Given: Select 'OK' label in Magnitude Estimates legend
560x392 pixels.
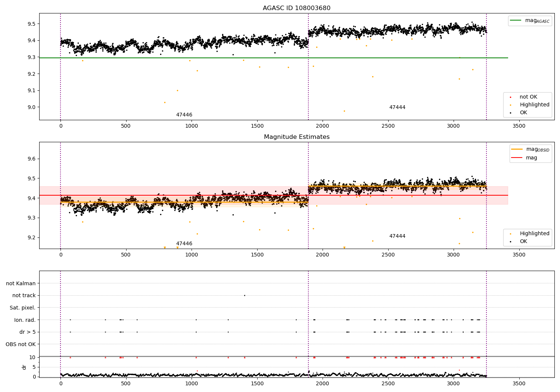Looking at the screenshot, I should point(523,242).
